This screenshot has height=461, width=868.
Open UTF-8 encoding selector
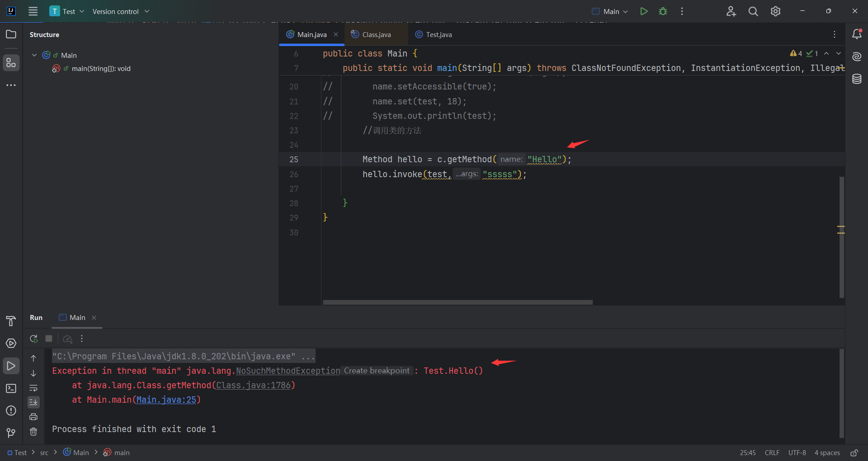797,453
